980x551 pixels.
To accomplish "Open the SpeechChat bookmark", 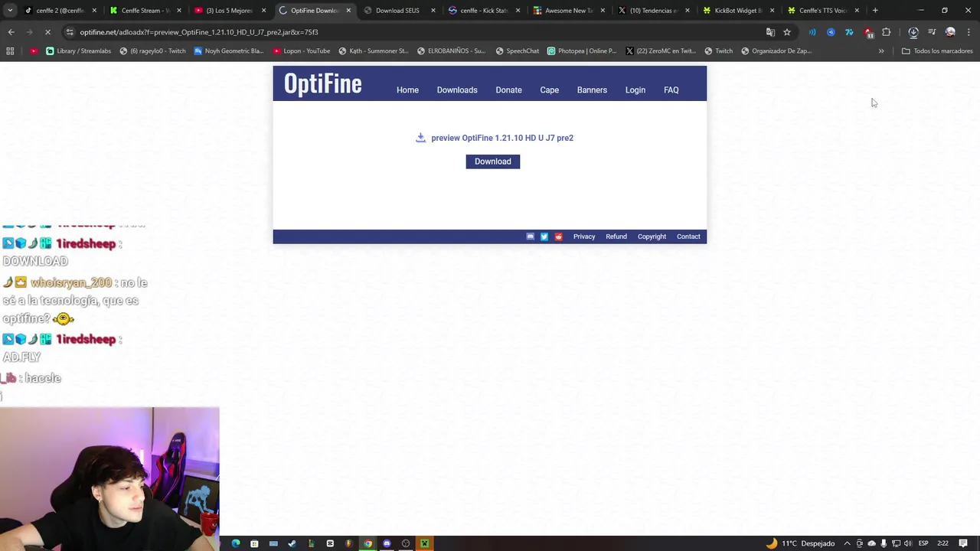I will [x=518, y=51].
